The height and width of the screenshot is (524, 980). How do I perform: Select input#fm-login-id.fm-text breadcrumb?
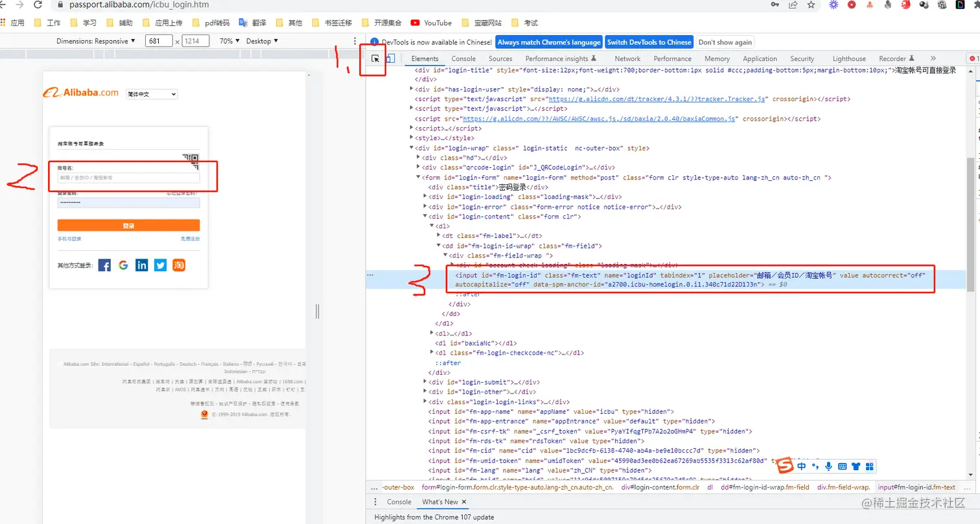pos(916,487)
